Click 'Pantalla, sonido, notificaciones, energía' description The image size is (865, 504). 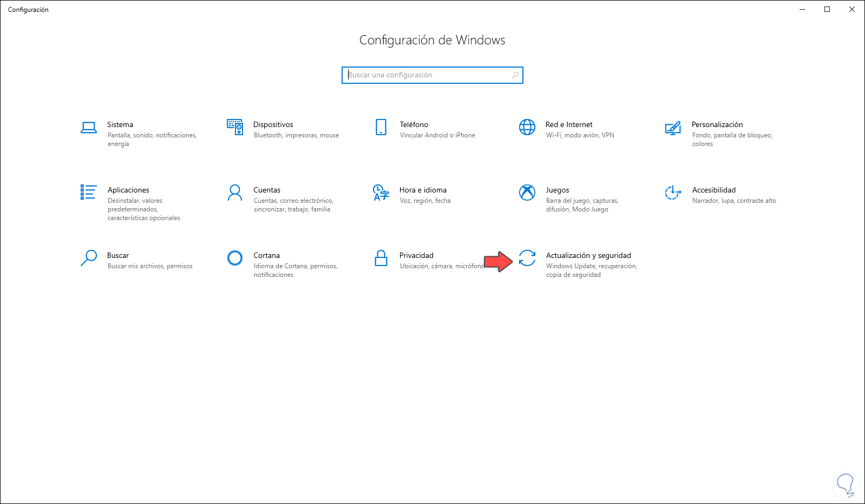coord(152,140)
